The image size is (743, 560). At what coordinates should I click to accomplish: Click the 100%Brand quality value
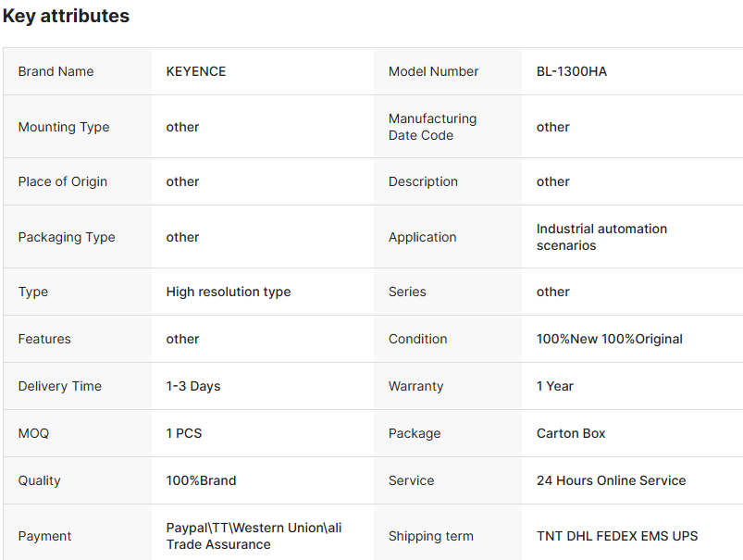pyautogui.click(x=201, y=480)
